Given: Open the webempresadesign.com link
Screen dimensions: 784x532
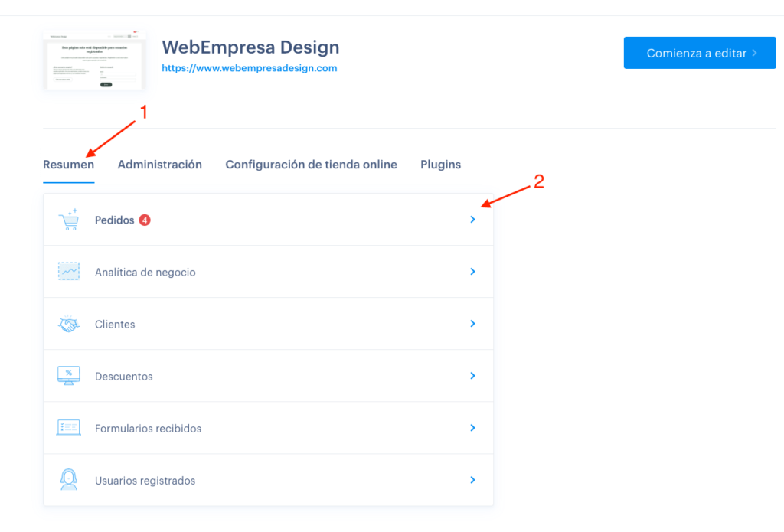Looking at the screenshot, I should 249,68.
